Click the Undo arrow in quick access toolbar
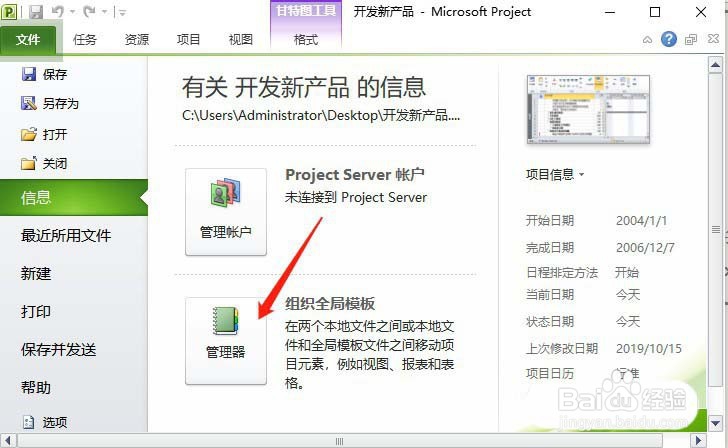Viewport: 728px width, 448px height. [x=58, y=12]
